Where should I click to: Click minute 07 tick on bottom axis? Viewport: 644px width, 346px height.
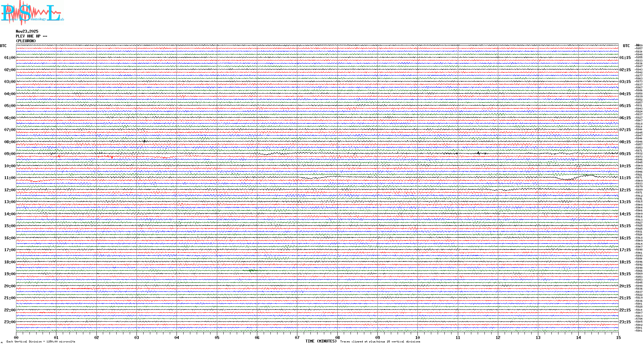click(x=297, y=337)
